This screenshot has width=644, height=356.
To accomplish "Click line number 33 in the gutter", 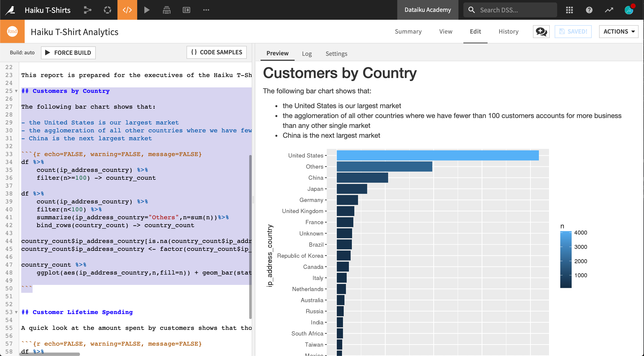I will click(x=9, y=154).
